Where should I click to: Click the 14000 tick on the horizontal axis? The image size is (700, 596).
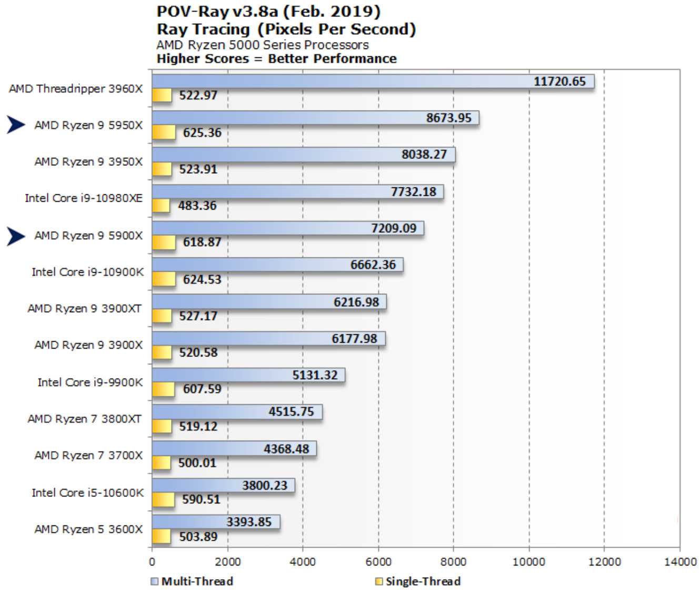click(x=679, y=562)
